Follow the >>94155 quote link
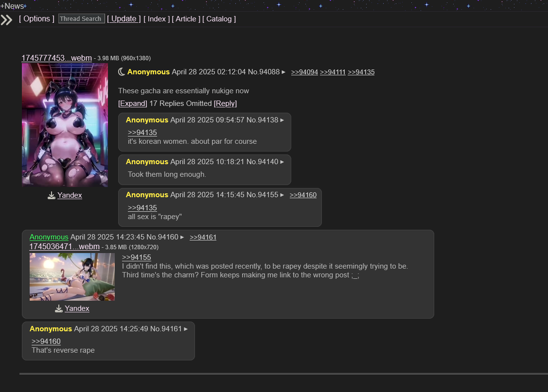The width and height of the screenshot is (548, 392). (136, 257)
